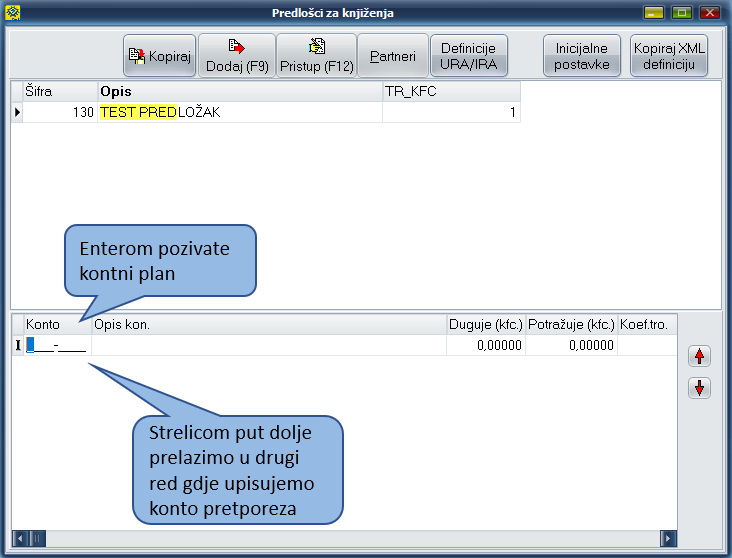The height and width of the screenshot is (558, 732).
Task: Open Definicije URA/IRA
Action: click(x=470, y=56)
